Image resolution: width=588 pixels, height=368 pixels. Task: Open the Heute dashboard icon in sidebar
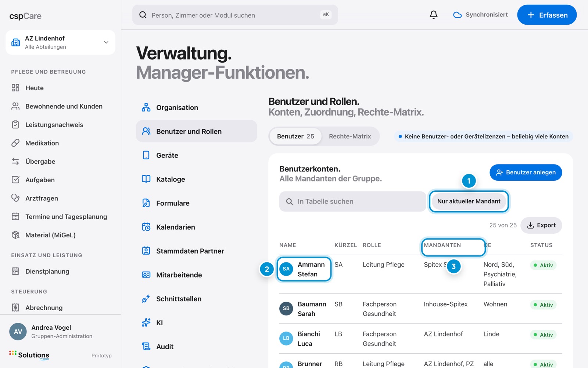(15, 88)
